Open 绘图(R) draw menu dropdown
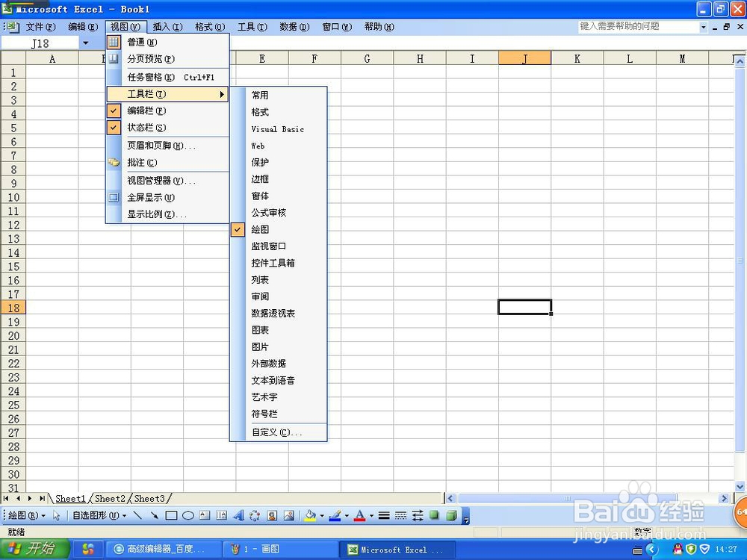The image size is (747, 560). pyautogui.click(x=26, y=515)
